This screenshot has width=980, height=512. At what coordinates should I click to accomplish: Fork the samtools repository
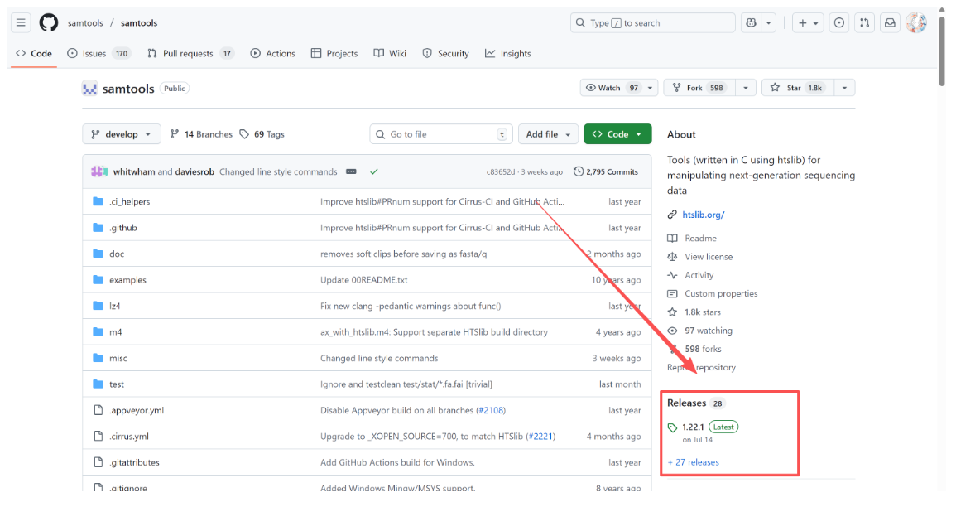pyautogui.click(x=700, y=88)
